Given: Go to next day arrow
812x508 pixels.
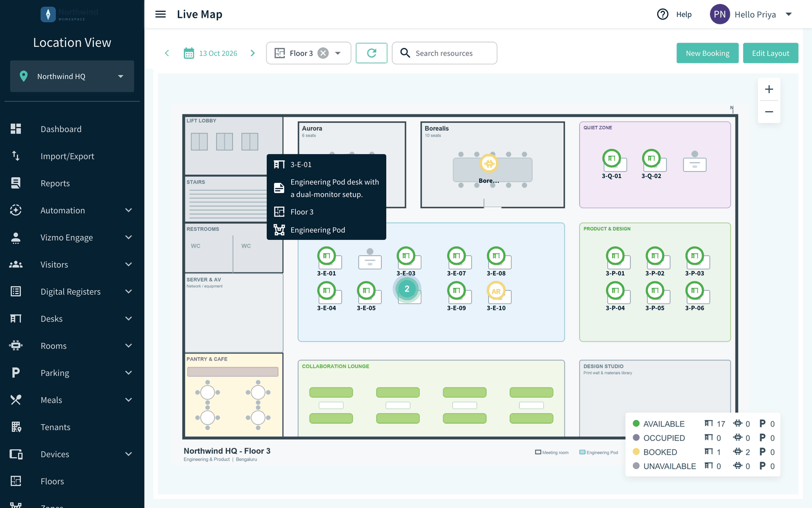Looking at the screenshot, I should pos(253,53).
